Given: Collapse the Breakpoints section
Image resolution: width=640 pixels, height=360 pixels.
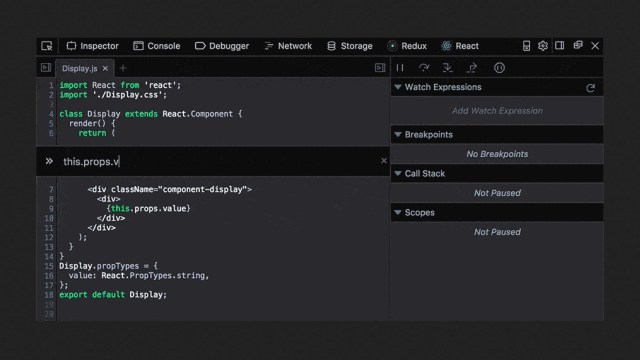Looking at the screenshot, I should (x=398, y=134).
